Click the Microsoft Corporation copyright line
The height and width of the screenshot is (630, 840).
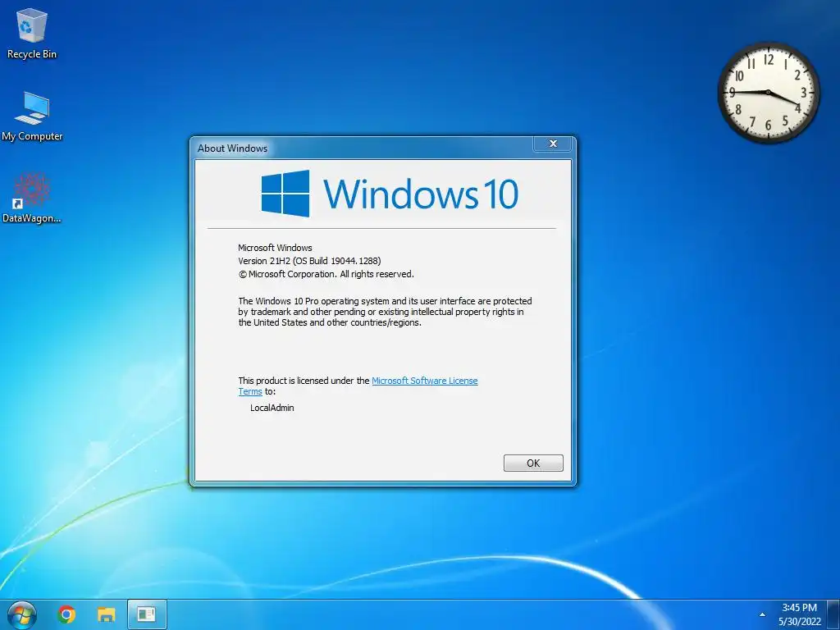pyautogui.click(x=326, y=274)
